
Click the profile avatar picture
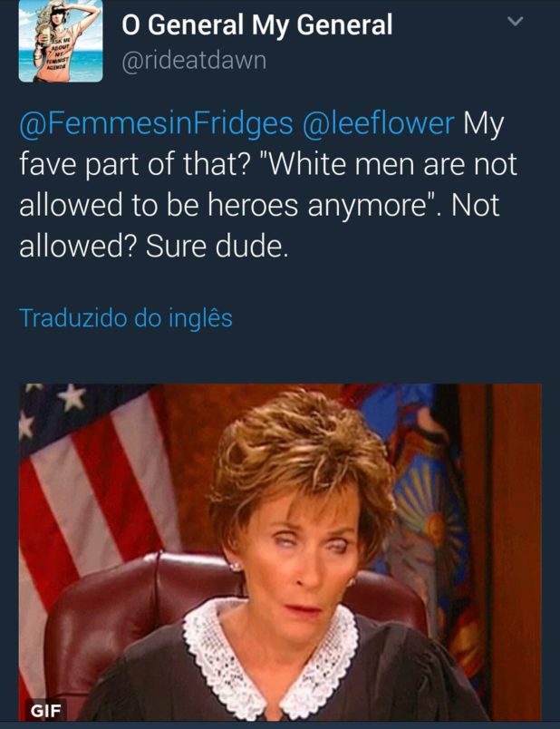click(x=60, y=42)
